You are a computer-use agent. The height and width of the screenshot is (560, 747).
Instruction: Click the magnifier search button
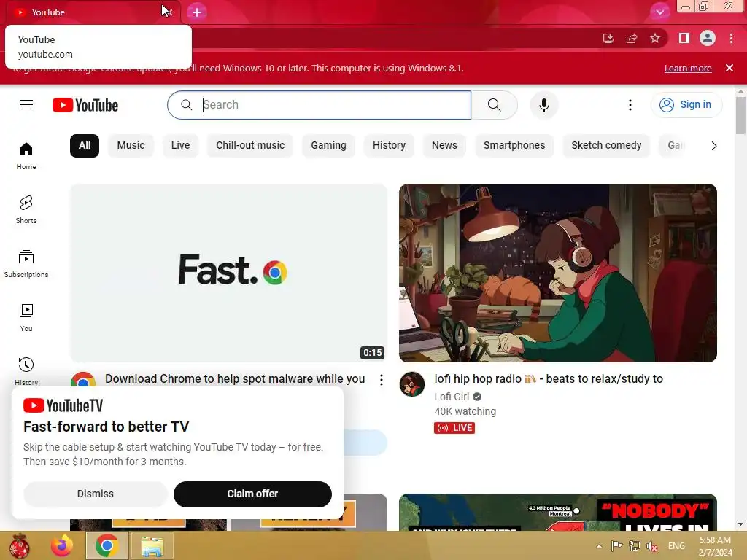pos(494,105)
